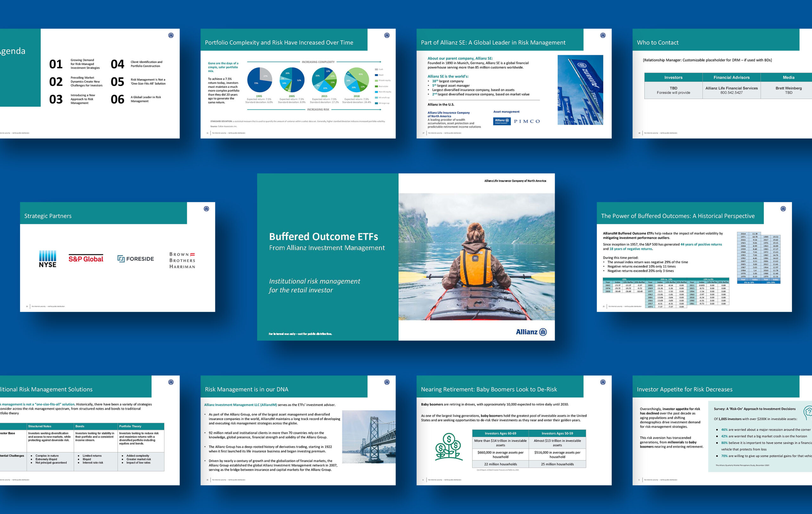Click the Brown Brothers Harriman logo
Image resolution: width=812 pixels, height=514 pixels.
pos(182,260)
